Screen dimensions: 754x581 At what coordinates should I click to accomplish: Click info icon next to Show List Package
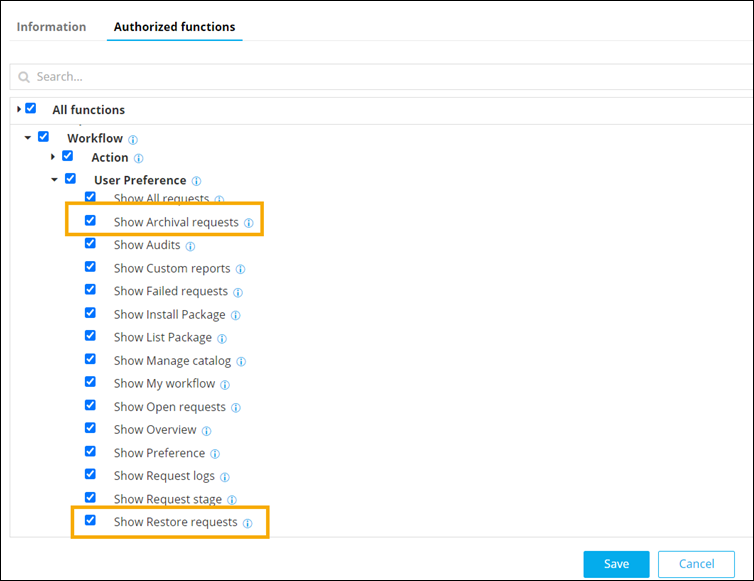[x=222, y=339]
